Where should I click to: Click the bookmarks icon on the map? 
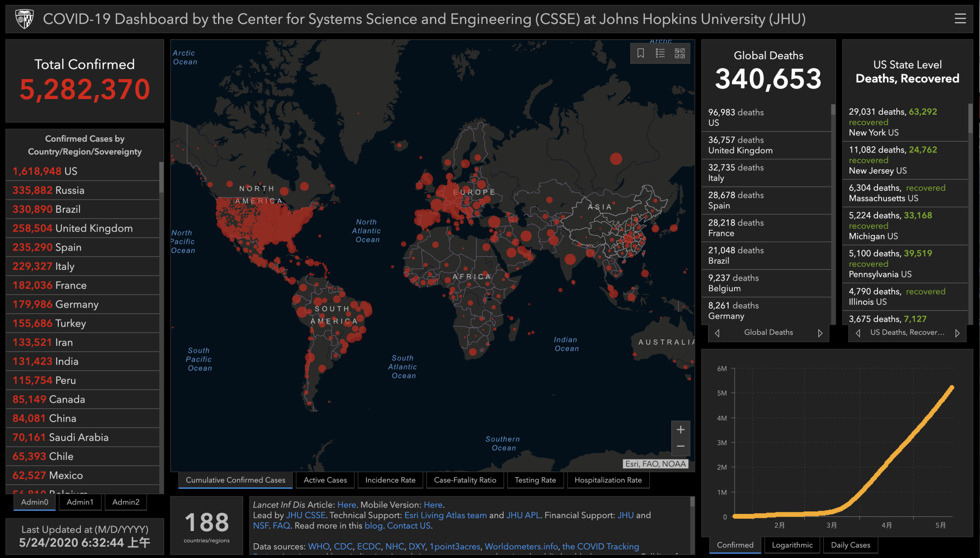[640, 53]
